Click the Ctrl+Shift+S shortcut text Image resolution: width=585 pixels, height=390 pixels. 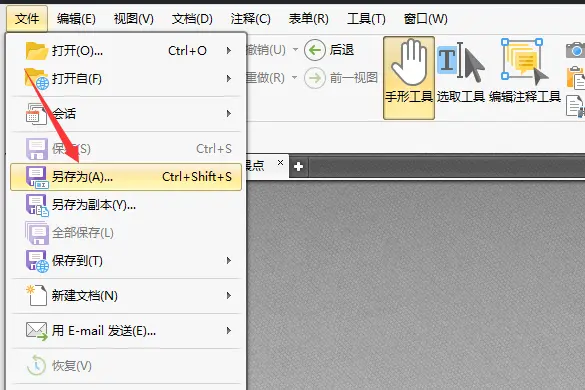(x=197, y=177)
